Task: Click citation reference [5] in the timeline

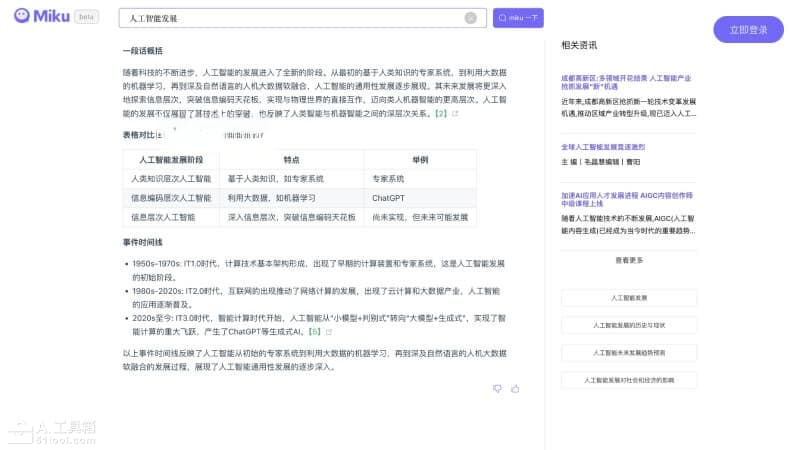Action: tap(314, 330)
